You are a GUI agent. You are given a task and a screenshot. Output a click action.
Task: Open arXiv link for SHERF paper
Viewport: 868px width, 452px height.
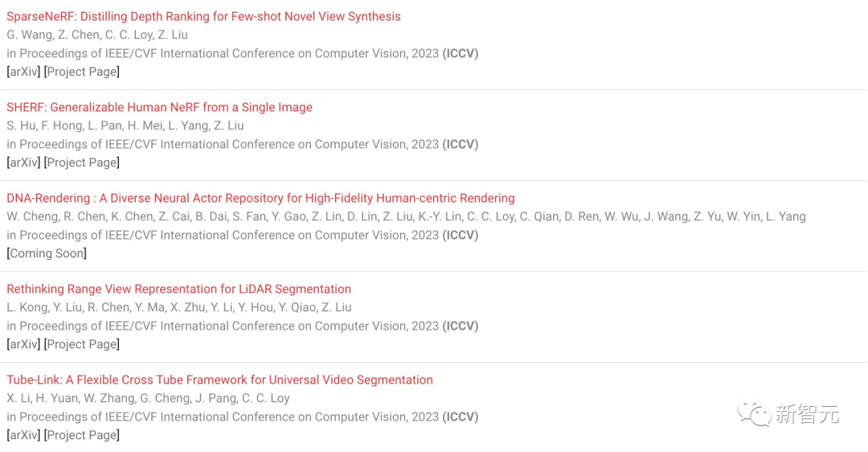point(23,162)
